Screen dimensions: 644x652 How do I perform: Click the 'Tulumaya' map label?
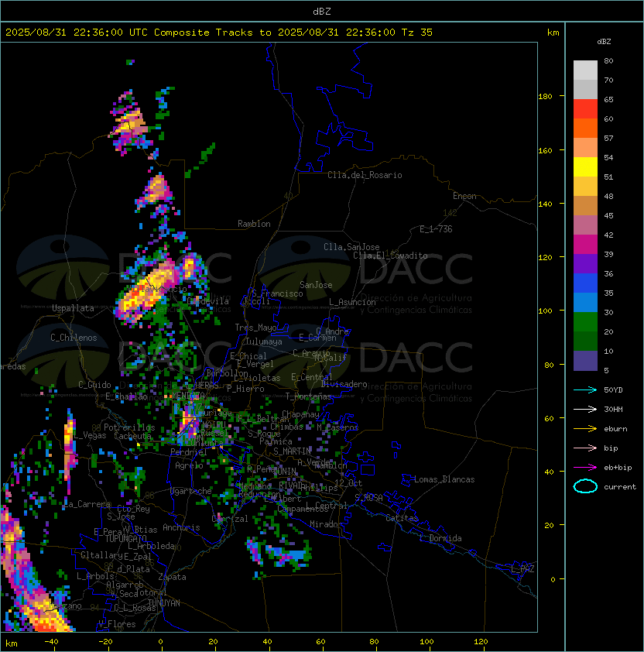coord(264,341)
